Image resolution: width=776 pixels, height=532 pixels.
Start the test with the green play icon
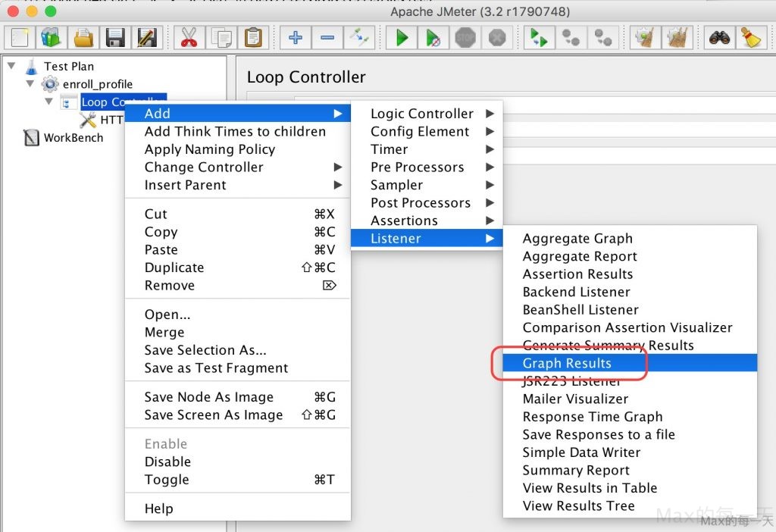401,36
